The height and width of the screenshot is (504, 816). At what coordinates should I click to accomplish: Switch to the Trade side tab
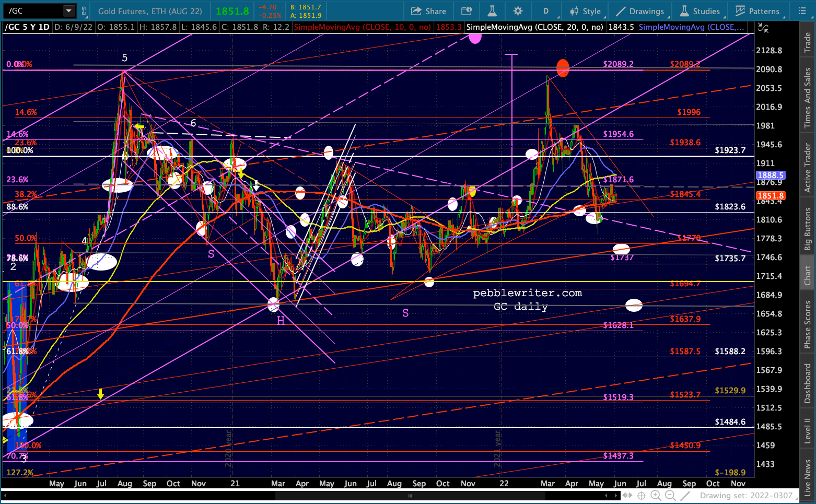pyautogui.click(x=808, y=42)
